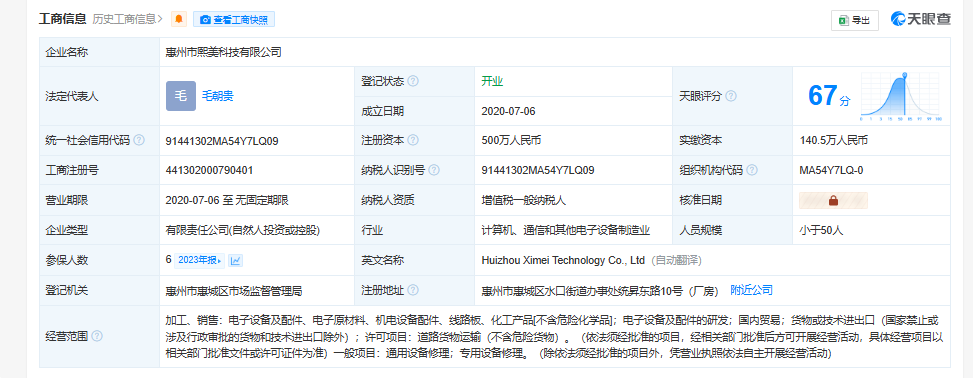
Task: Click registration number 441302000790401
Action: tap(209, 170)
